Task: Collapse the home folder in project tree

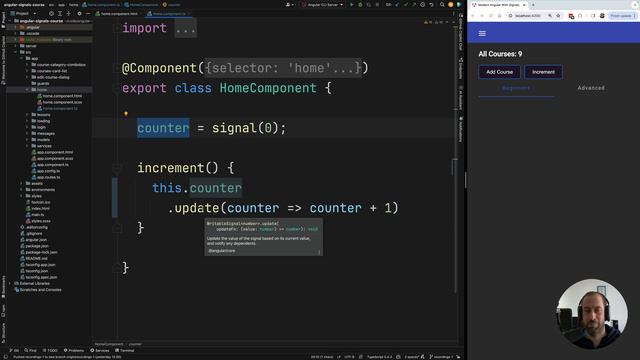Action: point(27,89)
